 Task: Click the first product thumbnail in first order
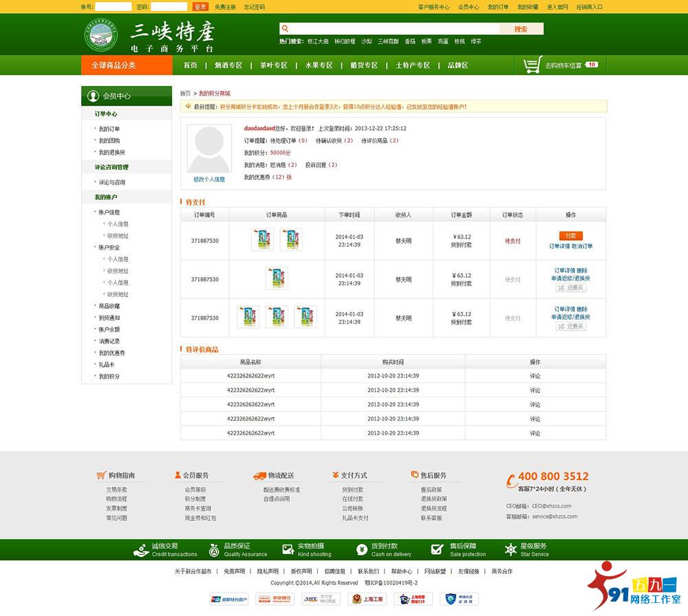point(262,240)
